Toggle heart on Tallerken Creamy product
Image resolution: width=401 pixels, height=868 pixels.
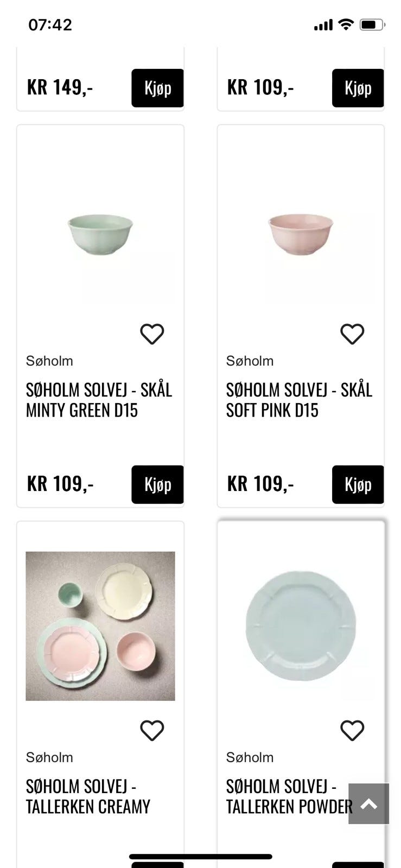(x=152, y=730)
